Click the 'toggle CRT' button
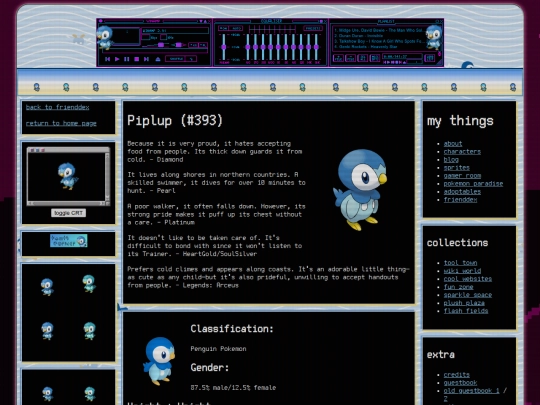The image size is (540, 405). [68, 213]
